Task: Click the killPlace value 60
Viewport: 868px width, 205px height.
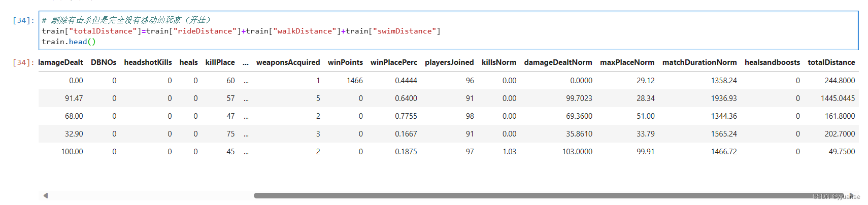Action: (230, 81)
